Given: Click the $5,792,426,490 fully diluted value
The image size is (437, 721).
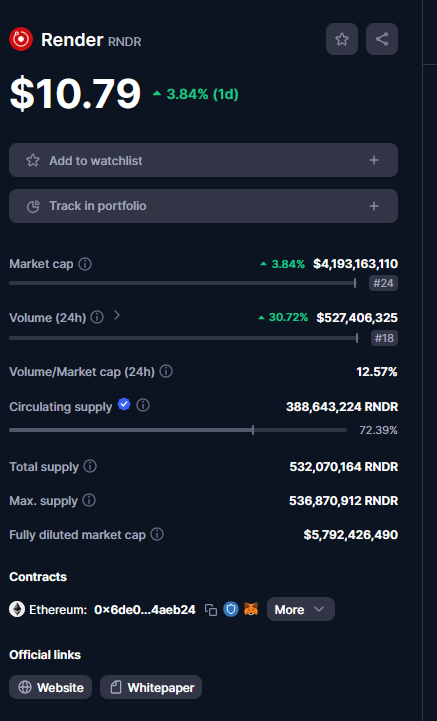Looking at the screenshot, I should click(351, 535).
